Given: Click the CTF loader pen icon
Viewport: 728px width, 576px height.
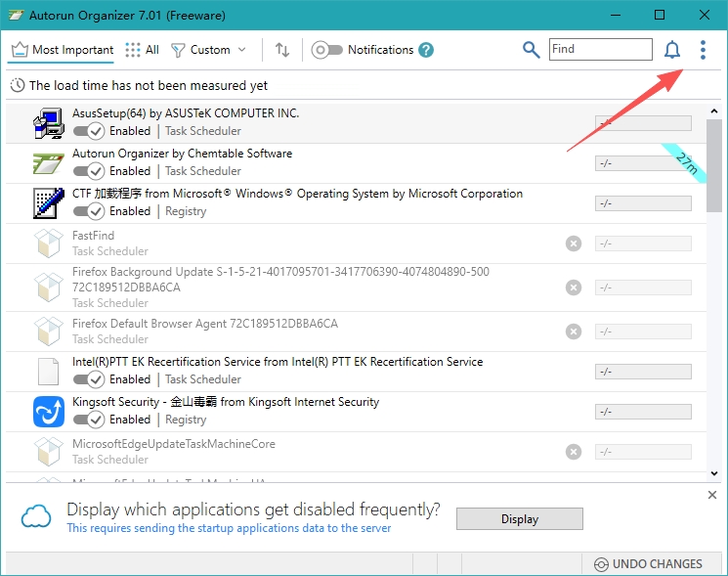Looking at the screenshot, I should [49, 203].
